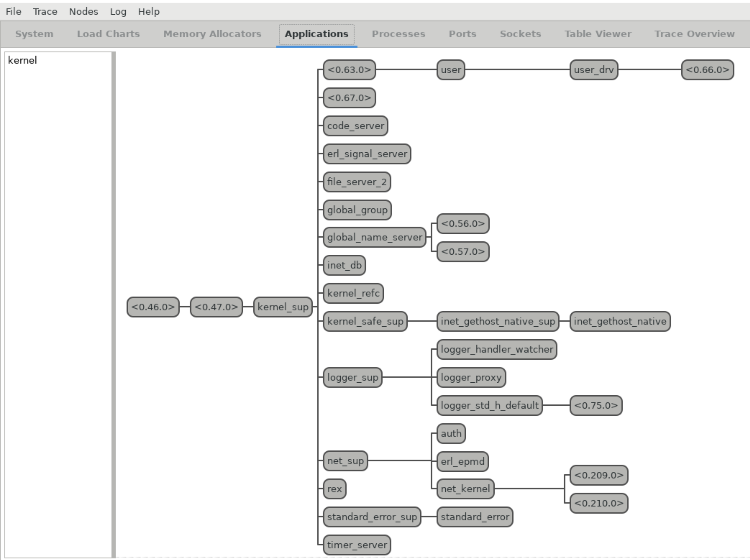Screen dimensions: 750x560
Task: Select the rex process node
Action: 334,489
